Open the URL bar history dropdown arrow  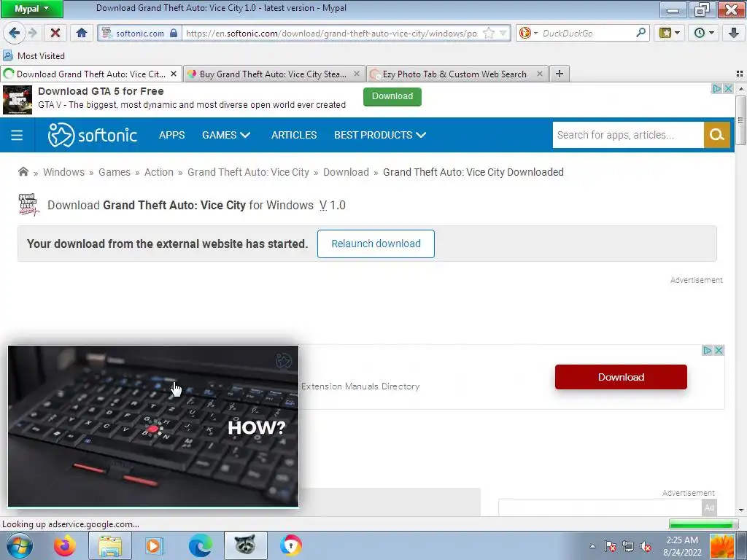pyautogui.click(x=503, y=34)
